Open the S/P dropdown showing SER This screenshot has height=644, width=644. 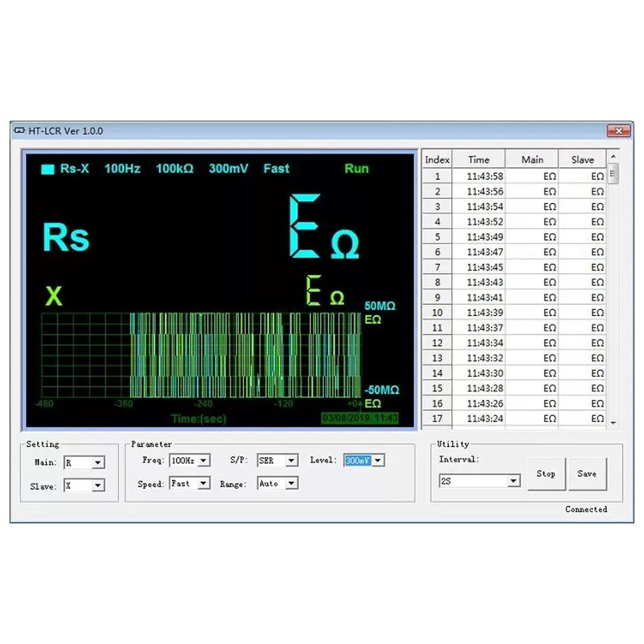click(291, 460)
